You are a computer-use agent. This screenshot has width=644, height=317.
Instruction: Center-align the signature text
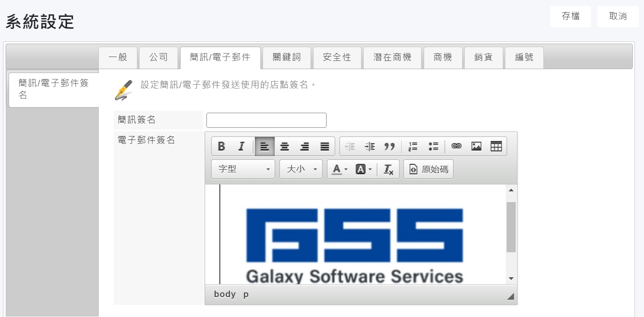285,146
